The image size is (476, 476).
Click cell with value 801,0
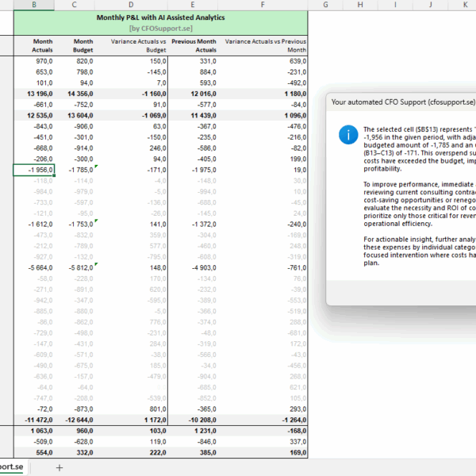tap(131, 409)
